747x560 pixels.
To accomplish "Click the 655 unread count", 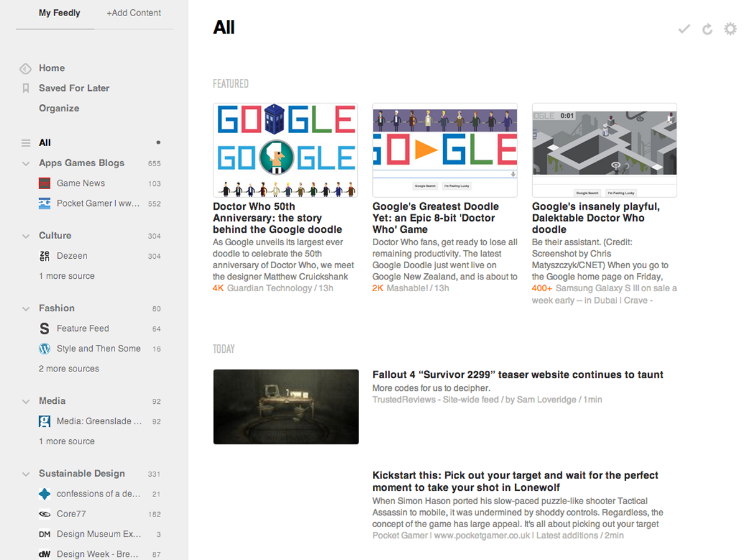I will pos(154,164).
